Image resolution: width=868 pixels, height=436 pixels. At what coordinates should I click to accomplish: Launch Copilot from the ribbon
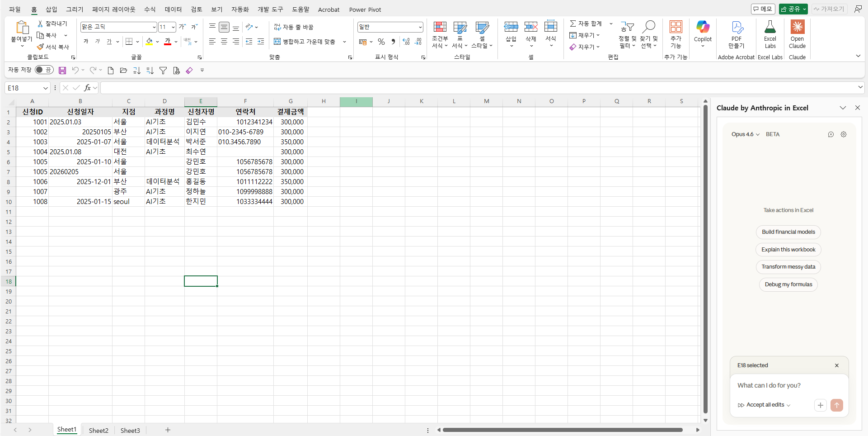pos(703,33)
